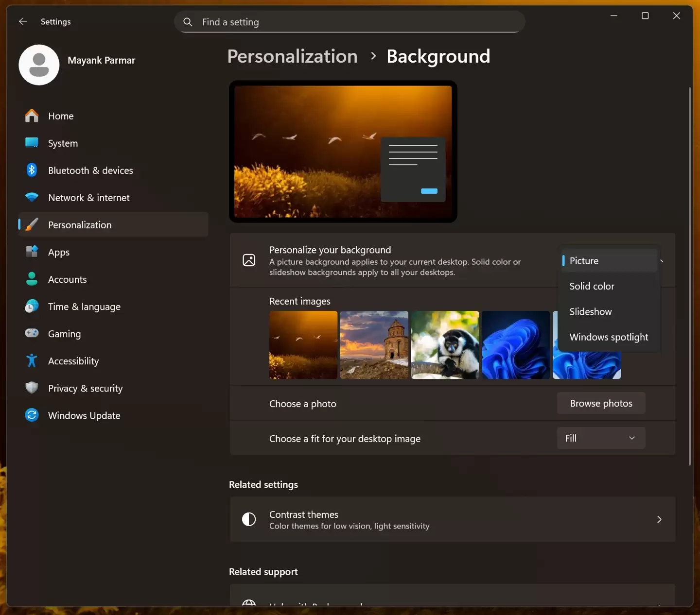Open the Network & internet wifi icon
Image resolution: width=700 pixels, height=615 pixels.
click(31, 197)
